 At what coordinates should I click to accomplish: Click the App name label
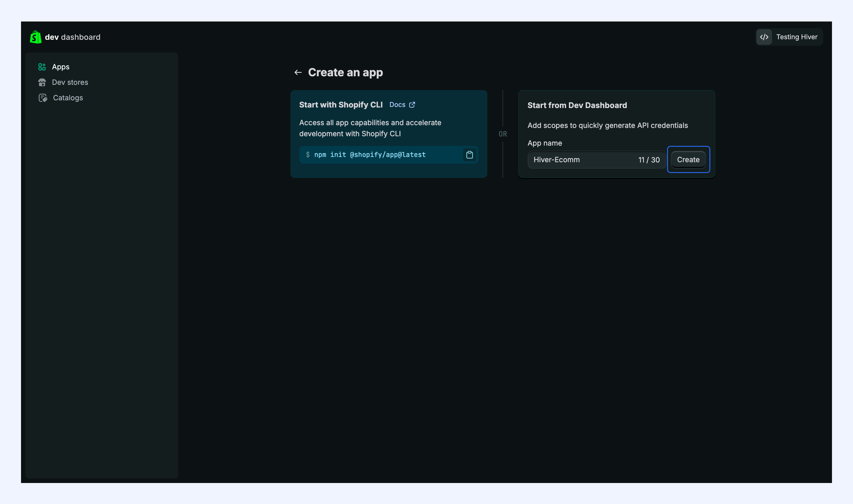coord(544,143)
